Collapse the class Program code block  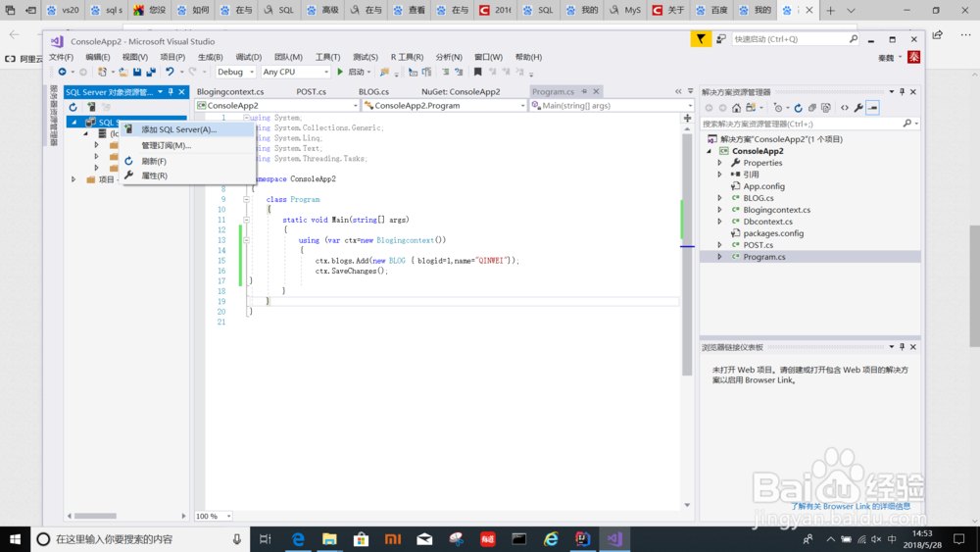(246, 199)
